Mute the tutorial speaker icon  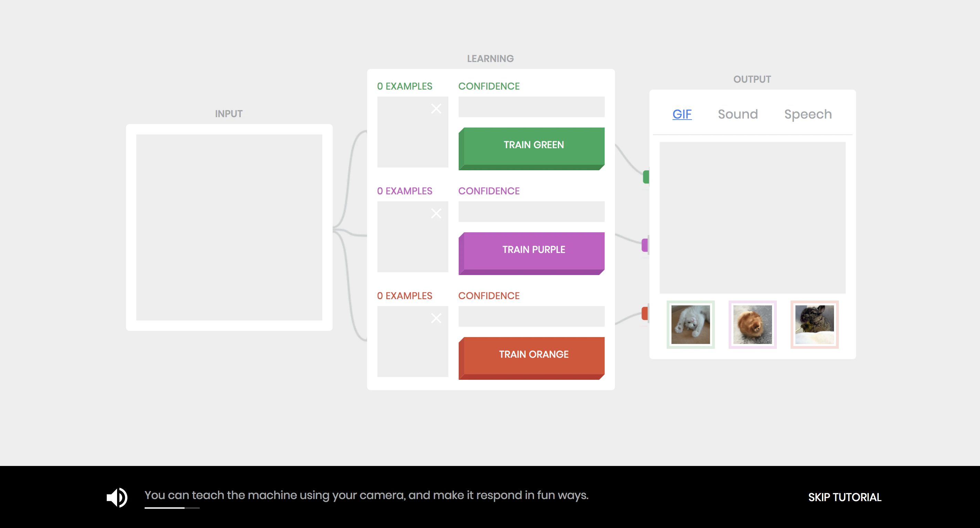pos(117,497)
